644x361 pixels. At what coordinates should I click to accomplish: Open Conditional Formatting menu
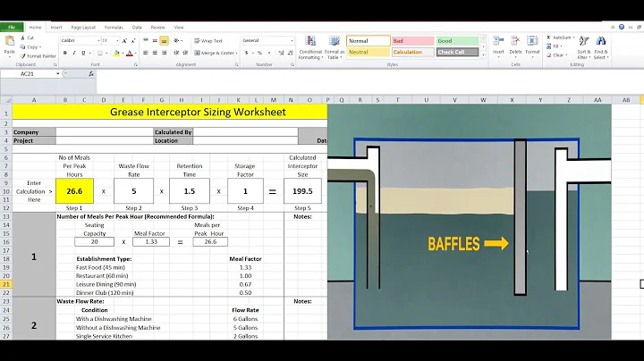pyautogui.click(x=310, y=47)
